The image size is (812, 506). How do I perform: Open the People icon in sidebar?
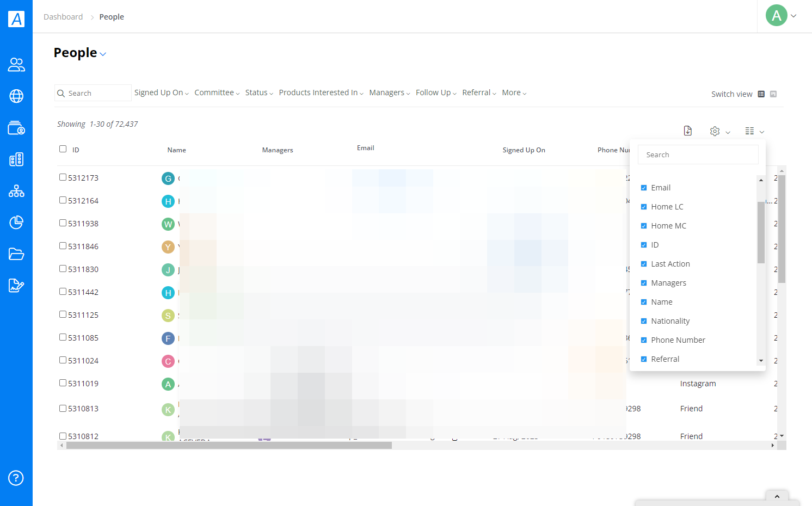pos(16,65)
